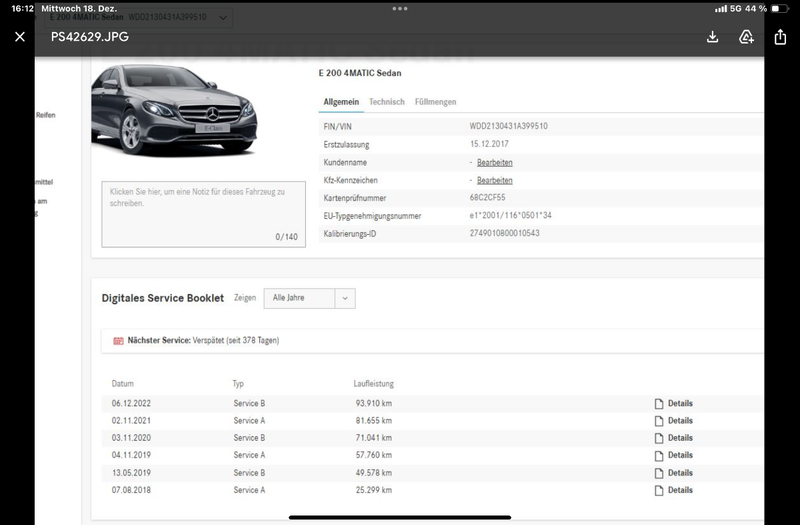Click Bearbeiten next to Kundenname

click(x=494, y=163)
